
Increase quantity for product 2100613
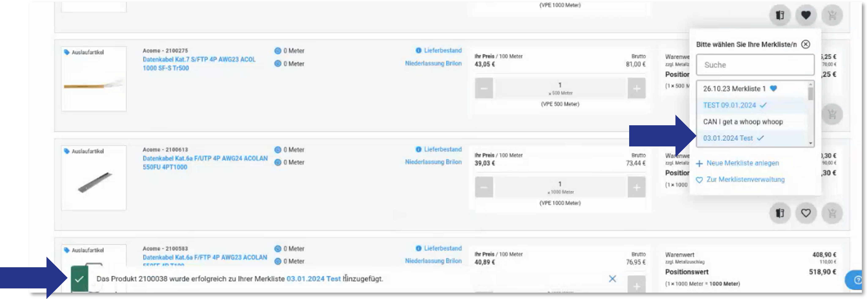636,187
